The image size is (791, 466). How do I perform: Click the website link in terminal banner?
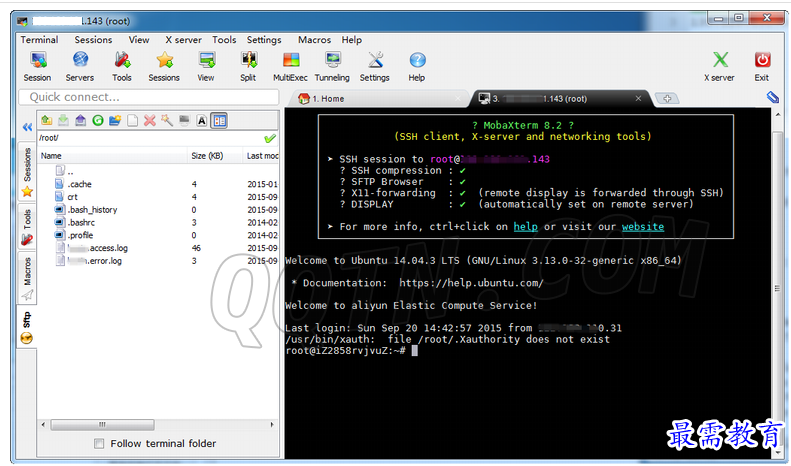(x=642, y=227)
